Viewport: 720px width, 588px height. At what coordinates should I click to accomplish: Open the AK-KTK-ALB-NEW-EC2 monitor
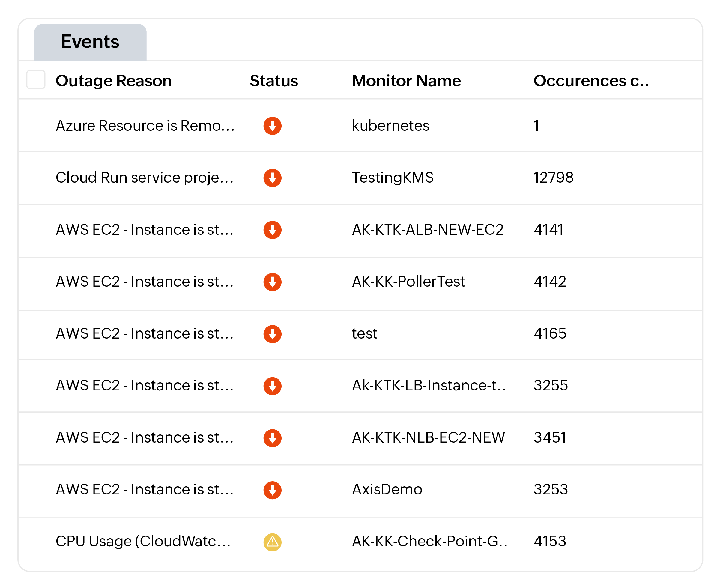point(428,230)
